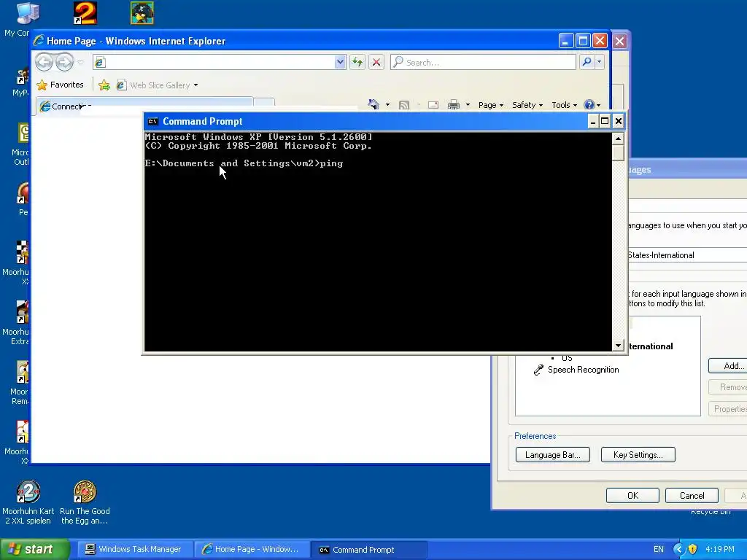Expand the Home button dropdown arrow
Viewport: 747px width, 560px height.
click(387, 105)
